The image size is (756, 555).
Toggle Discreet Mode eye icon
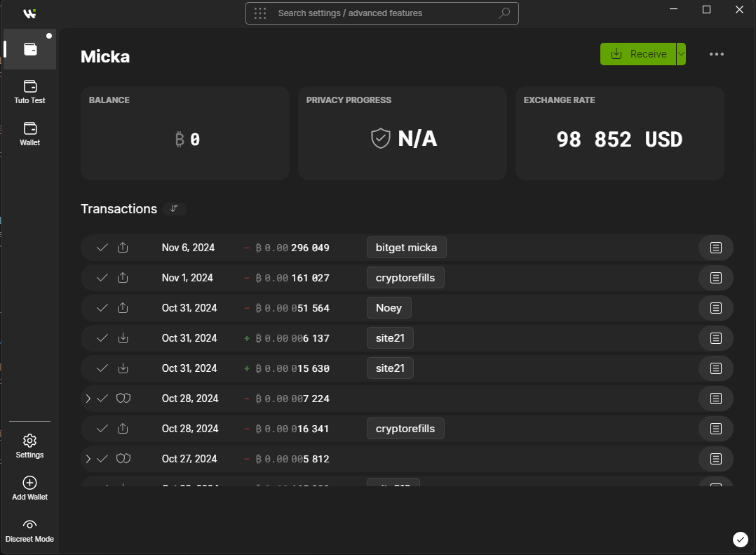pyautogui.click(x=29, y=526)
